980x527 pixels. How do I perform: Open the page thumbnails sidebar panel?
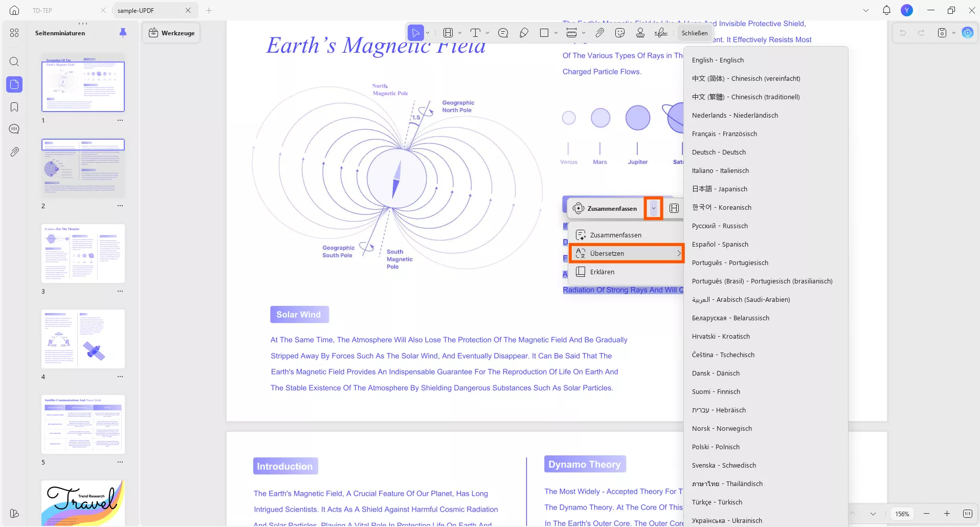click(x=14, y=84)
